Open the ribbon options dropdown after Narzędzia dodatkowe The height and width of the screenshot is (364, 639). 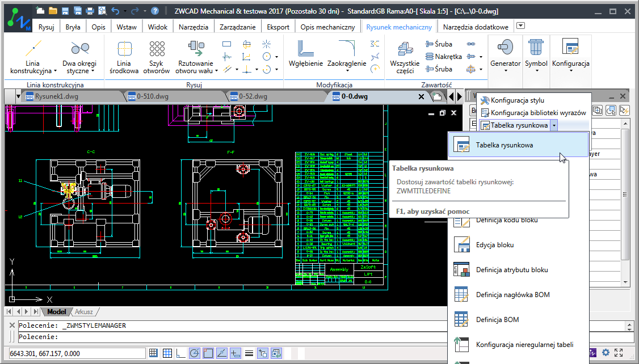click(520, 26)
